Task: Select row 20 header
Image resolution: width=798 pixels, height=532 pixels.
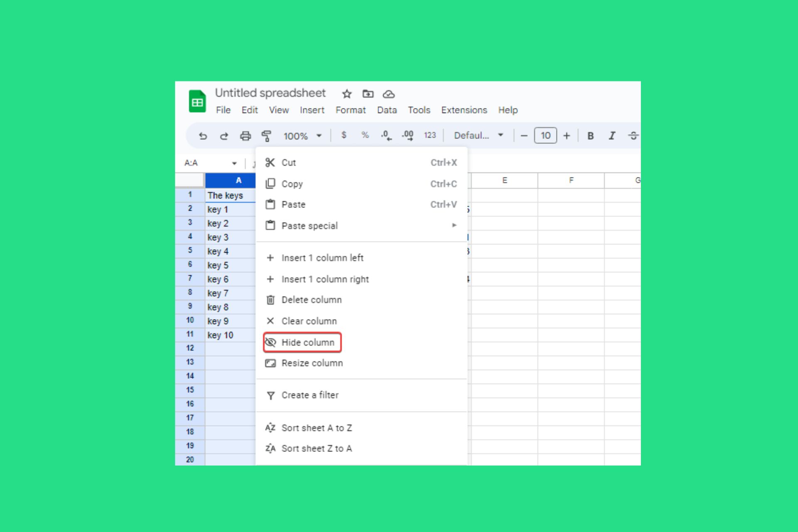Action: coord(190,460)
